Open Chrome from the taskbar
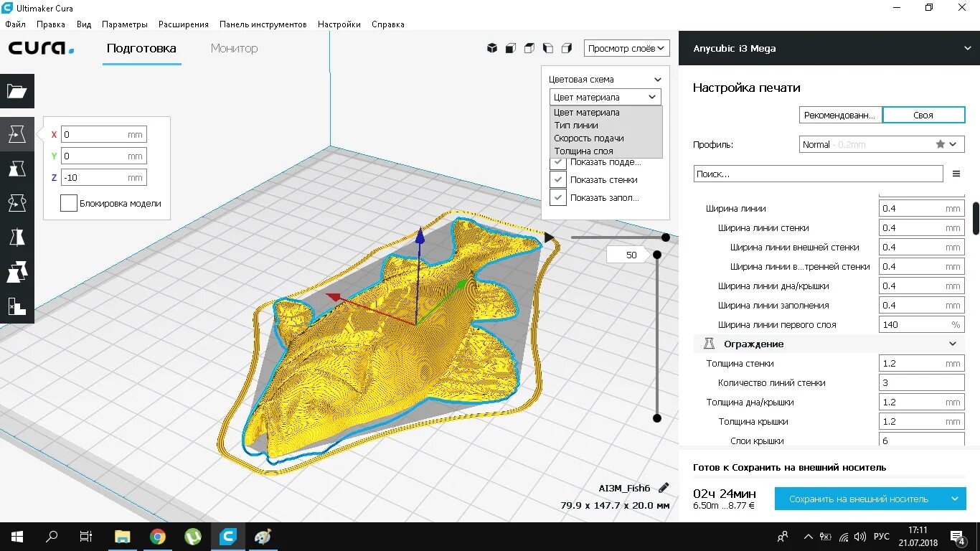 (158, 536)
